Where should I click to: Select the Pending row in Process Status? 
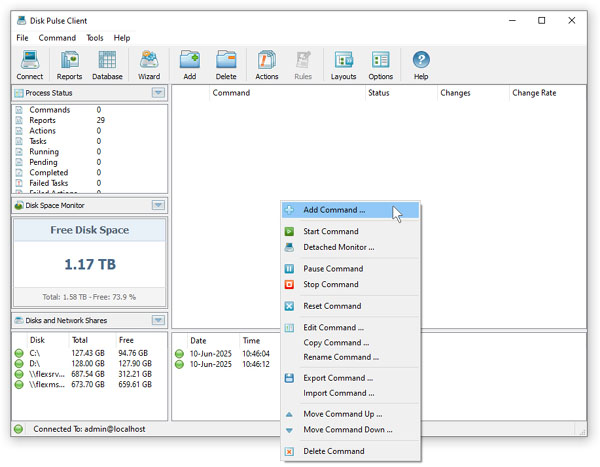click(x=90, y=162)
